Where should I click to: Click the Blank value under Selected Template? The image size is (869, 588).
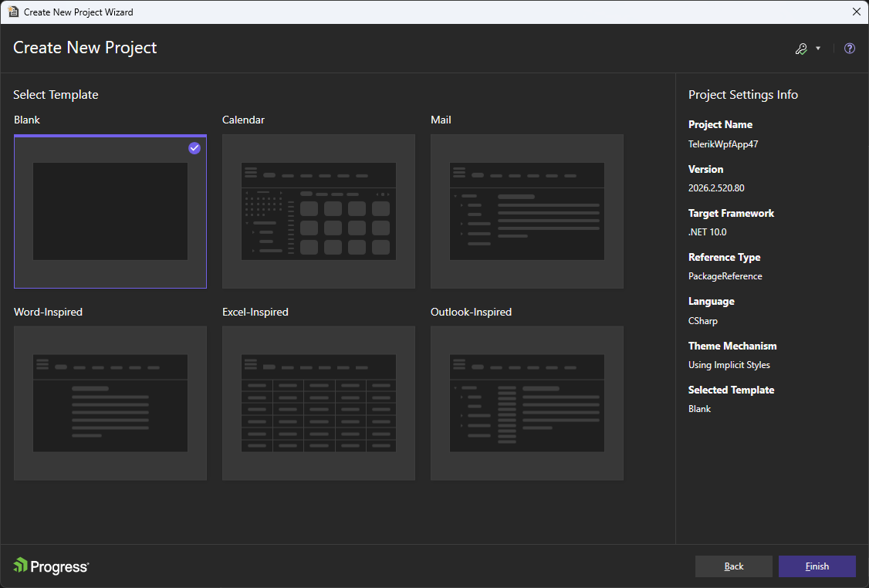[x=699, y=409]
